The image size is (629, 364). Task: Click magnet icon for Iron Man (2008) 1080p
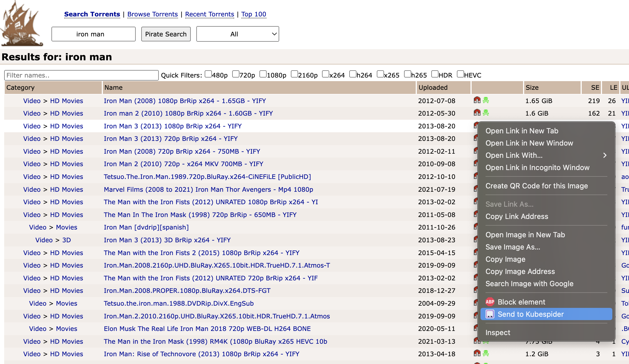coord(477,100)
